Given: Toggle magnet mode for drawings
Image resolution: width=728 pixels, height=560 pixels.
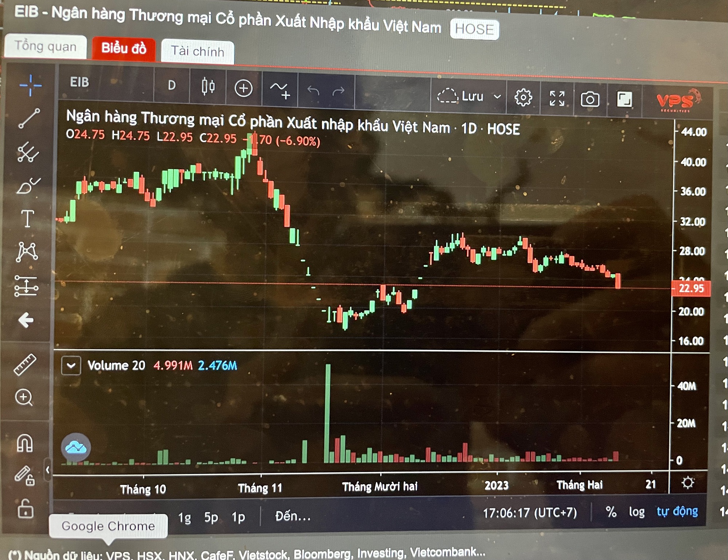Looking at the screenshot, I should point(25,443).
